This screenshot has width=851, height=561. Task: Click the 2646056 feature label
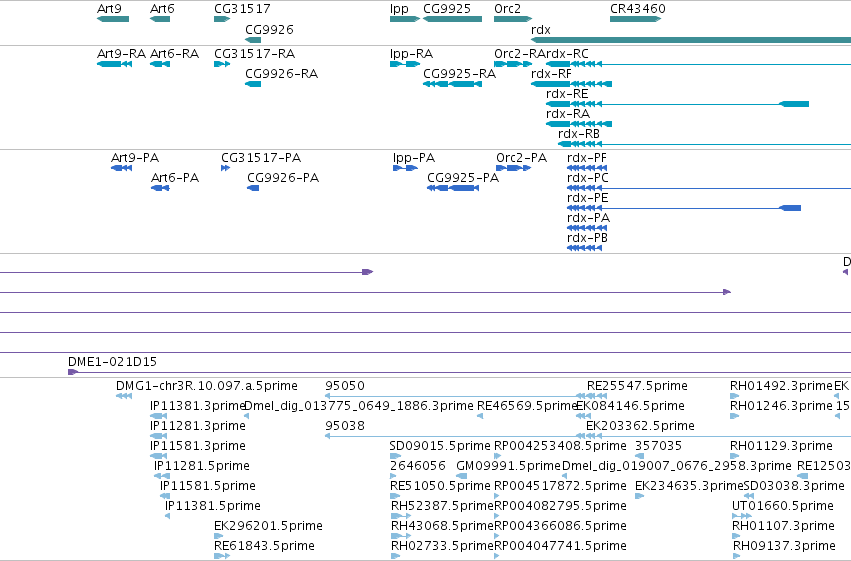pyautogui.click(x=417, y=466)
